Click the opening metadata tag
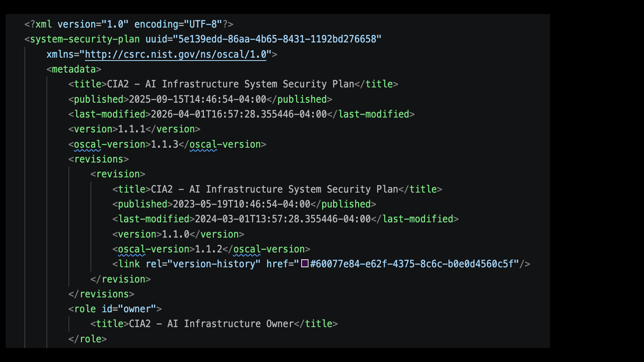The width and height of the screenshot is (644, 362). coord(74,69)
